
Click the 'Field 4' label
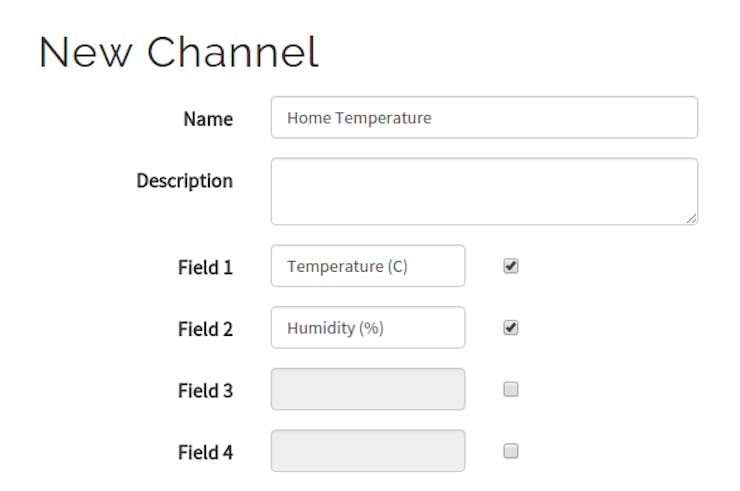[205, 452]
